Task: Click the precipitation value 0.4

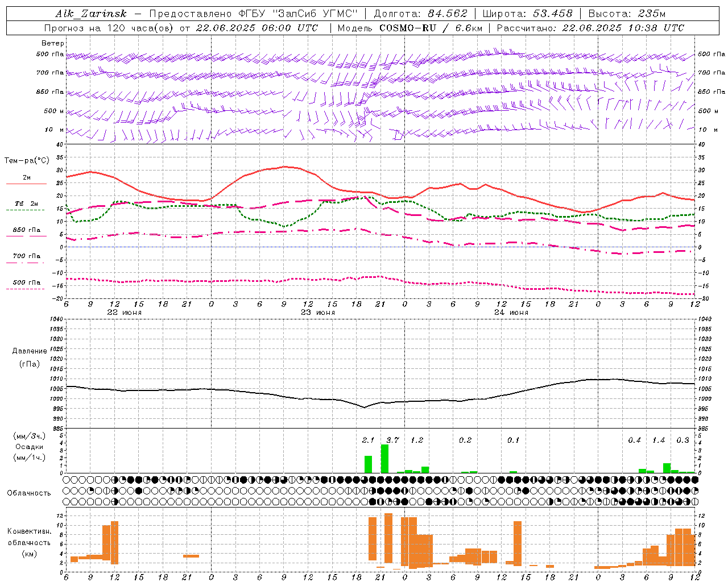Action: pos(635,440)
